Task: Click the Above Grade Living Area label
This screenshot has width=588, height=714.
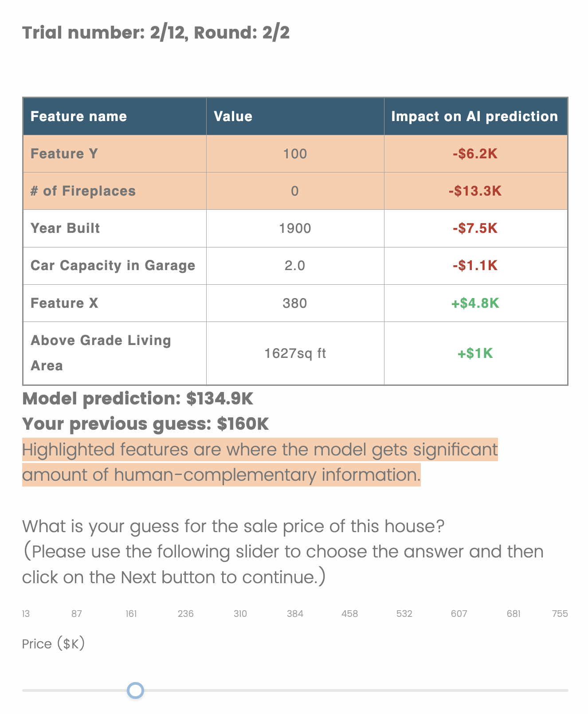Action: [101, 353]
